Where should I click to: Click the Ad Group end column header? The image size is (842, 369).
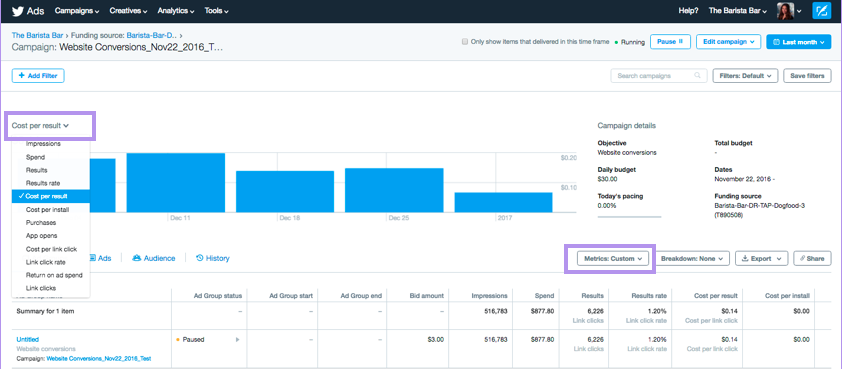(x=362, y=295)
